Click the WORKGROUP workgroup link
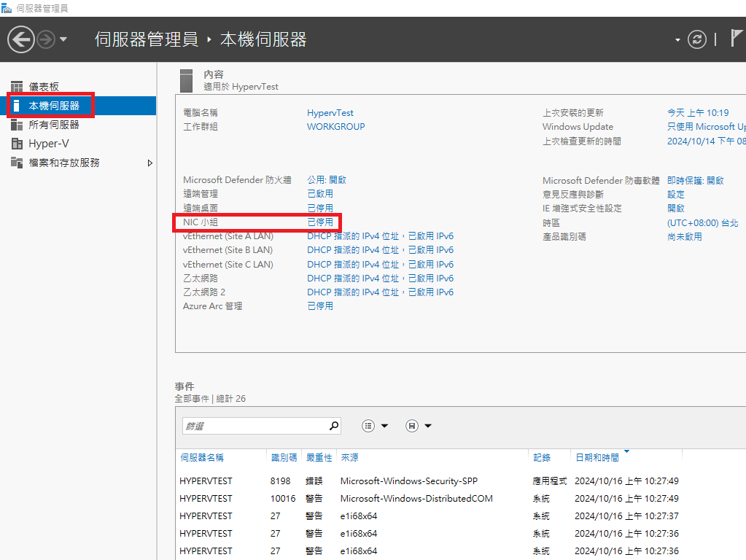Screen dimensions: 746x560 click(x=336, y=127)
